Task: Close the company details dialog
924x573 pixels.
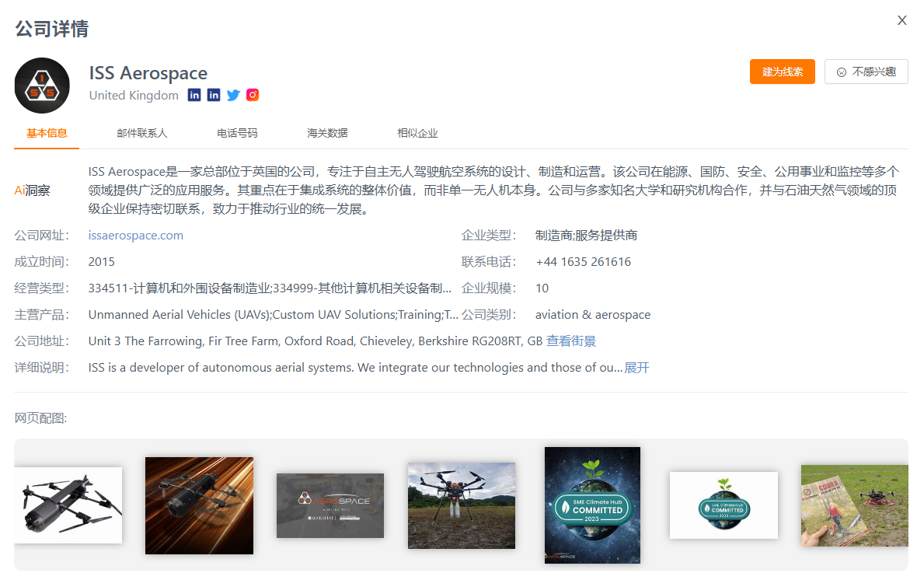Action: click(901, 21)
